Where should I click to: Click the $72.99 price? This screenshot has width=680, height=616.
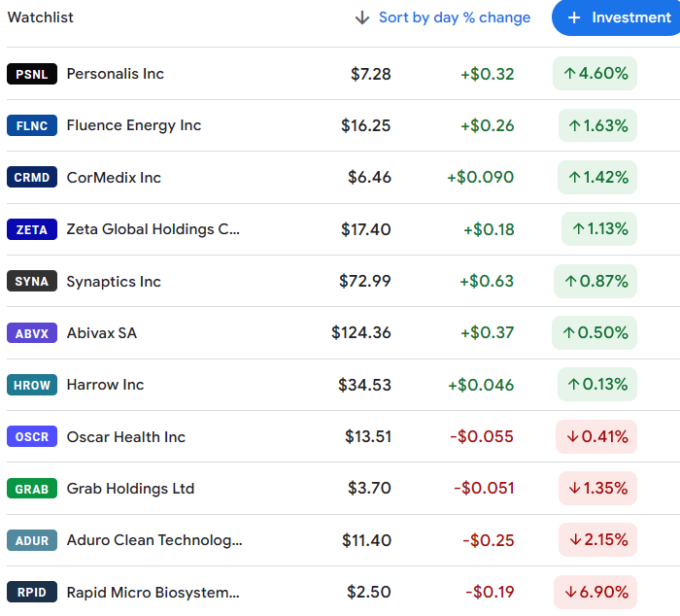(x=364, y=281)
